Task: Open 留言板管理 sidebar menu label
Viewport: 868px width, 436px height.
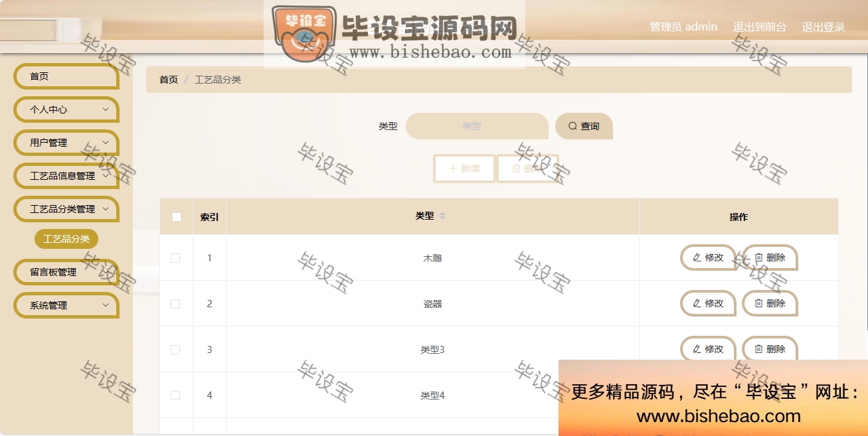Action: tap(53, 272)
